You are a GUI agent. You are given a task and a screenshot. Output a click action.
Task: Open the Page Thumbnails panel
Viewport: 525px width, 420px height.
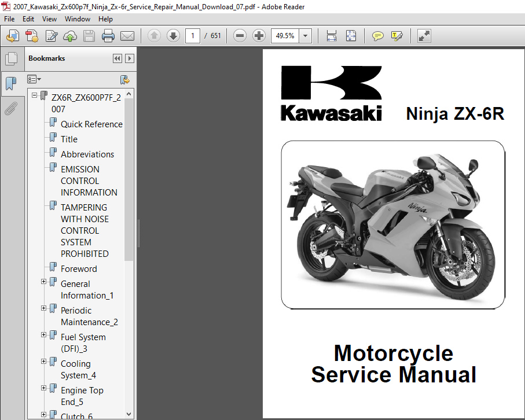coord(11,58)
